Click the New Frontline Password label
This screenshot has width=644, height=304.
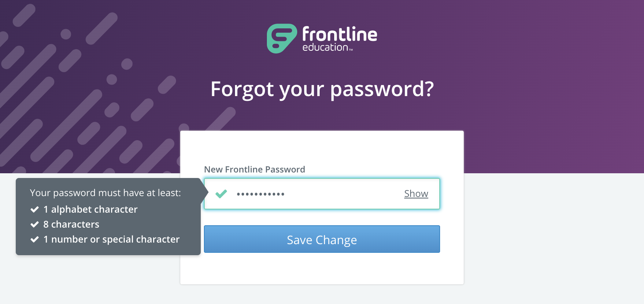255,169
